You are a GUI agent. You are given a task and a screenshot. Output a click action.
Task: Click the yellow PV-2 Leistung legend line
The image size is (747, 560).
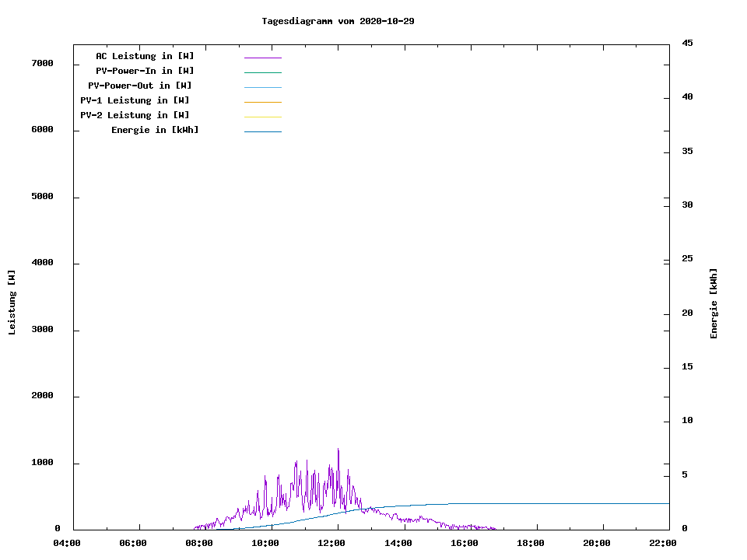tap(262, 117)
